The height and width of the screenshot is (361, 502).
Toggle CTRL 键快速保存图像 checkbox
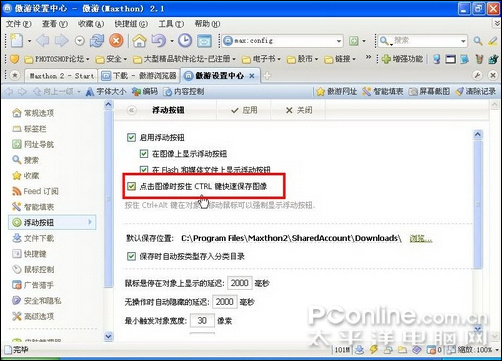tap(131, 186)
